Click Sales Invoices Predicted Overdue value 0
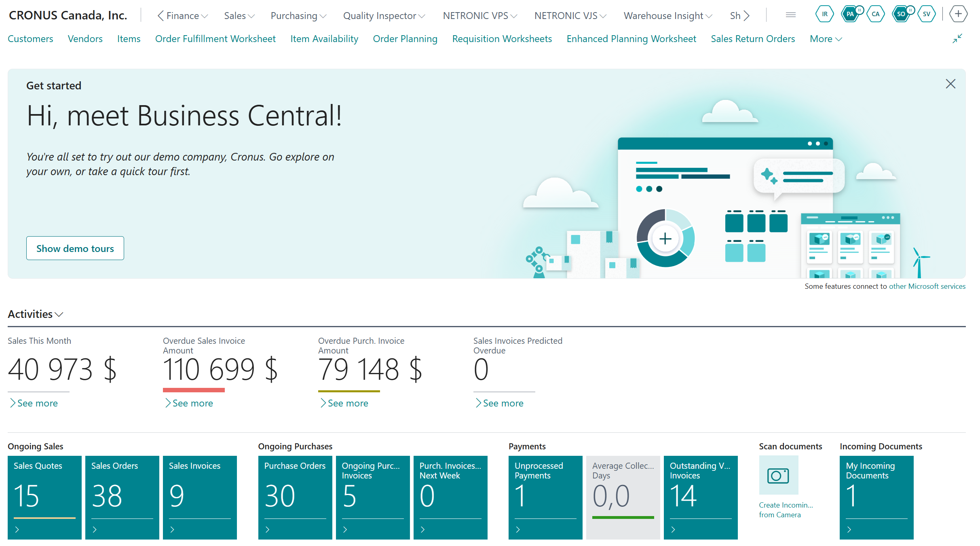980x546 pixels. (481, 370)
